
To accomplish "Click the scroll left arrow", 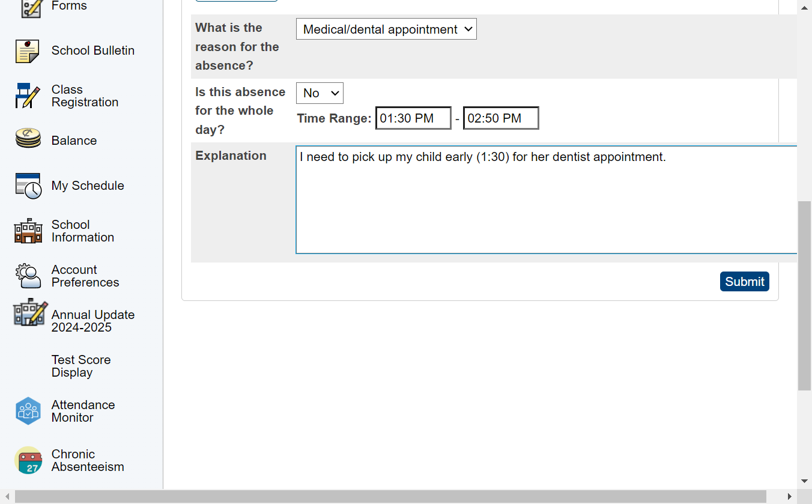I will coord(7,497).
